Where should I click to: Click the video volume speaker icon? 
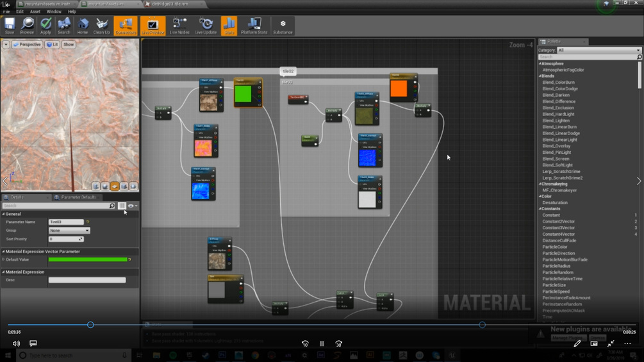click(16, 343)
